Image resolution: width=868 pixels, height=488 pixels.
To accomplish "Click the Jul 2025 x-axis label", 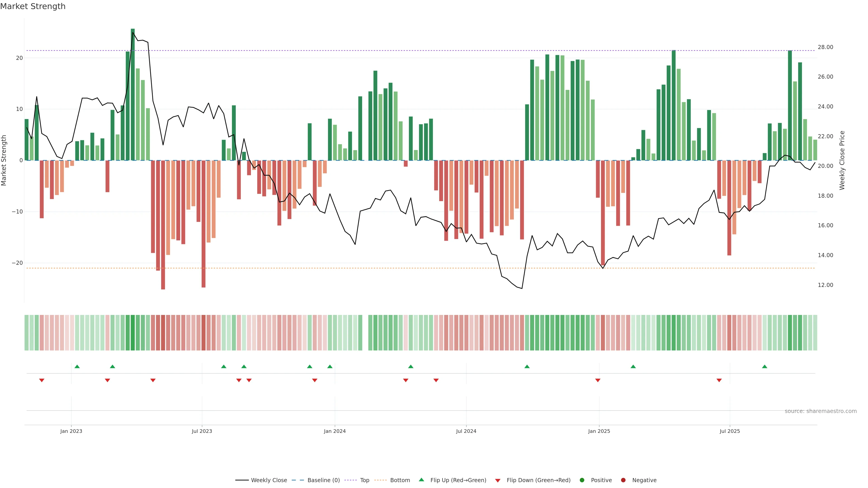I will [729, 431].
